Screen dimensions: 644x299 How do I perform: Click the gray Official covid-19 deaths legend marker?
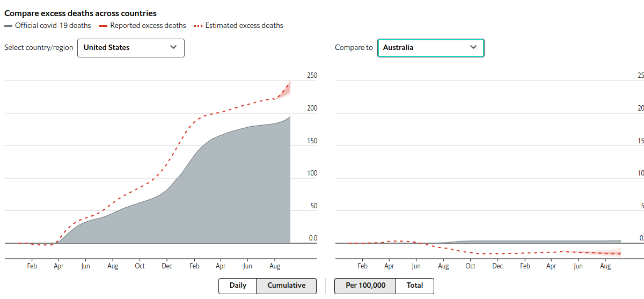8,26
